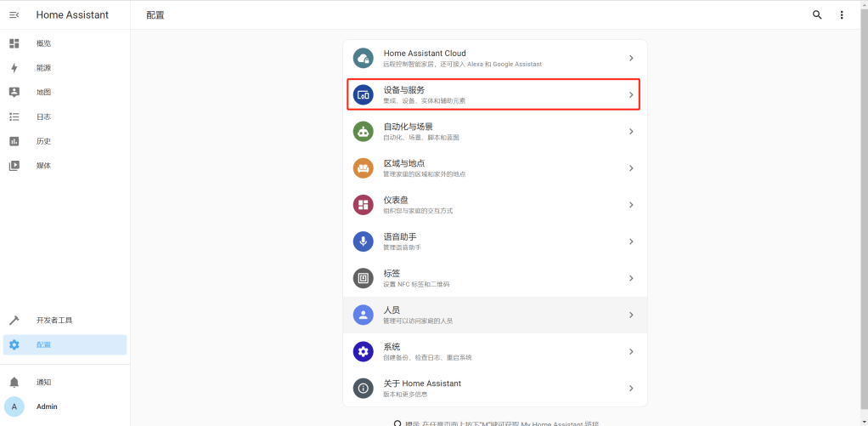Click the 通知 bell icon
868x426 pixels.
[14, 382]
